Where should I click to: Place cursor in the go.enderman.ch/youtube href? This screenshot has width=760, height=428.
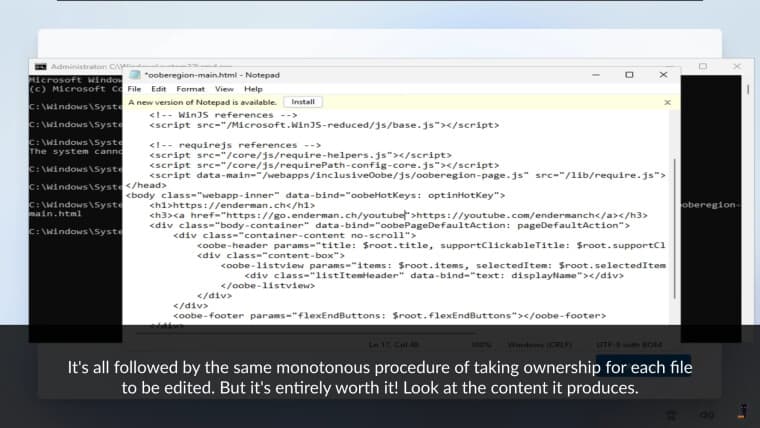tap(330, 215)
